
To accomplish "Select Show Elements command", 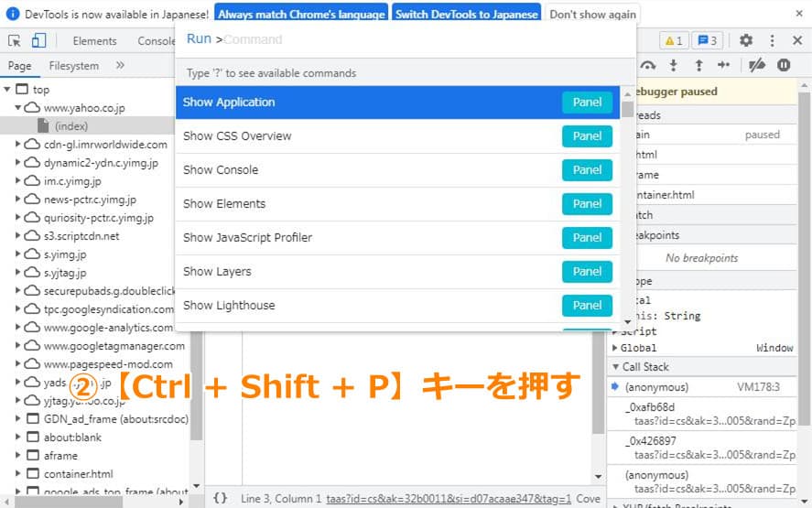I will pyautogui.click(x=397, y=204).
